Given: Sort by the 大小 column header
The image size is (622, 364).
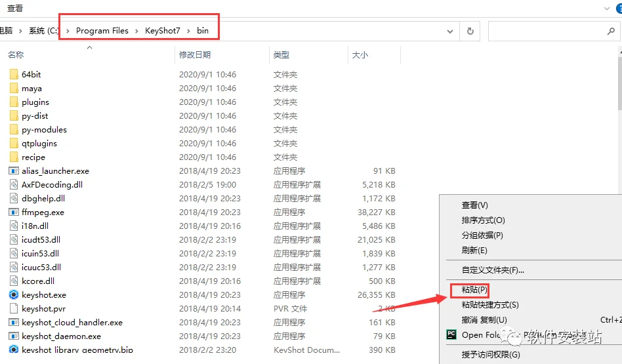Looking at the screenshot, I should coord(360,54).
